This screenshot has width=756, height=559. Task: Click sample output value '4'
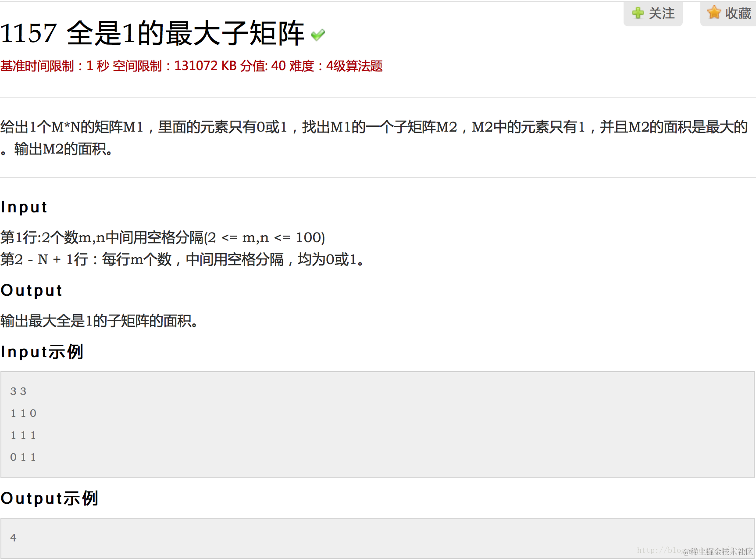pyautogui.click(x=13, y=537)
